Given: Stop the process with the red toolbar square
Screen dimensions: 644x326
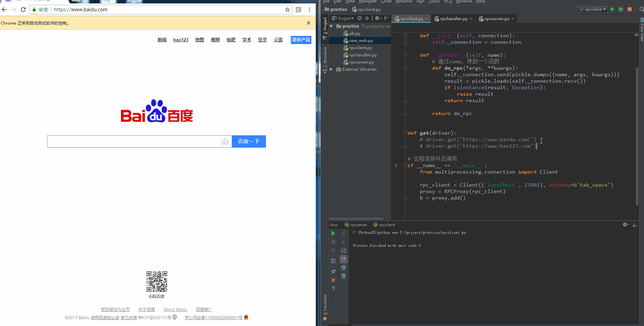Looking at the screenshot, I should click(x=630, y=10).
